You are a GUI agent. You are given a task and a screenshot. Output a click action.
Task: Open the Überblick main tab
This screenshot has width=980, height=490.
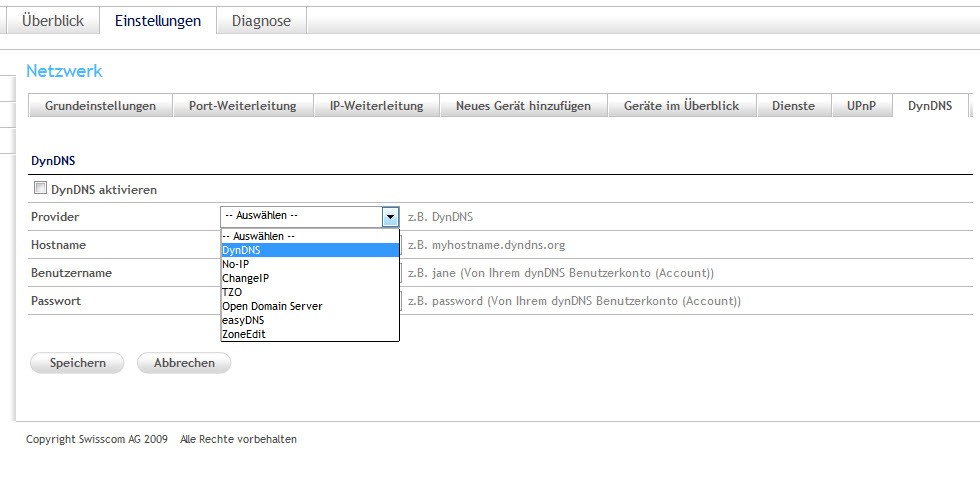point(53,21)
